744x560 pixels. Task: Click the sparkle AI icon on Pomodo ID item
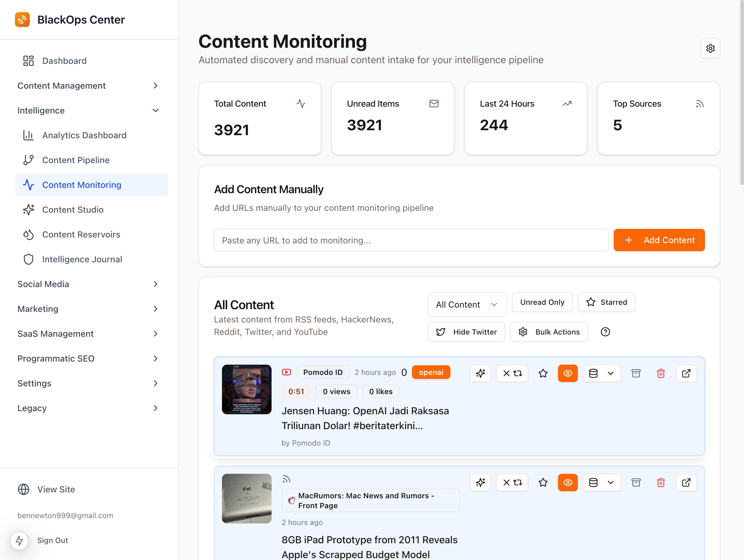tap(480, 373)
